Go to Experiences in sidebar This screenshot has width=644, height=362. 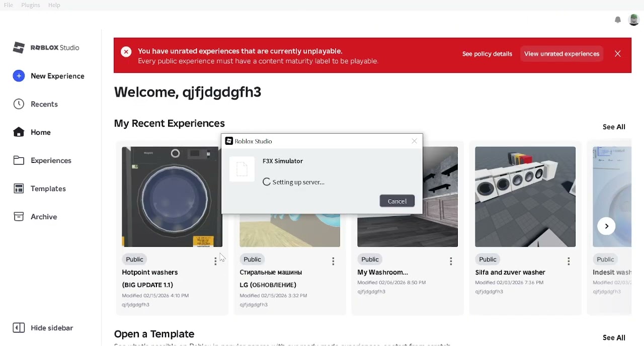(x=51, y=160)
